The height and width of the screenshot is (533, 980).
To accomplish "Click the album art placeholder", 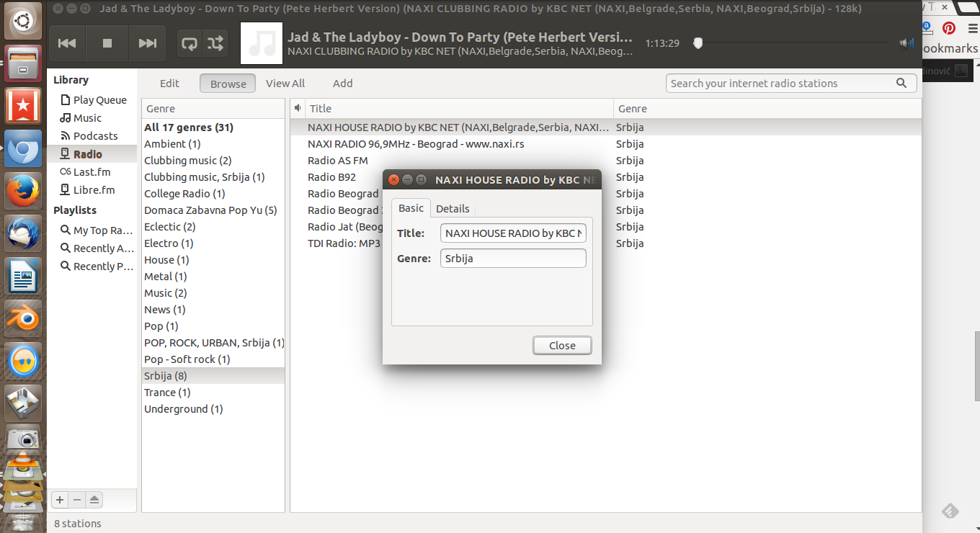I will click(261, 43).
